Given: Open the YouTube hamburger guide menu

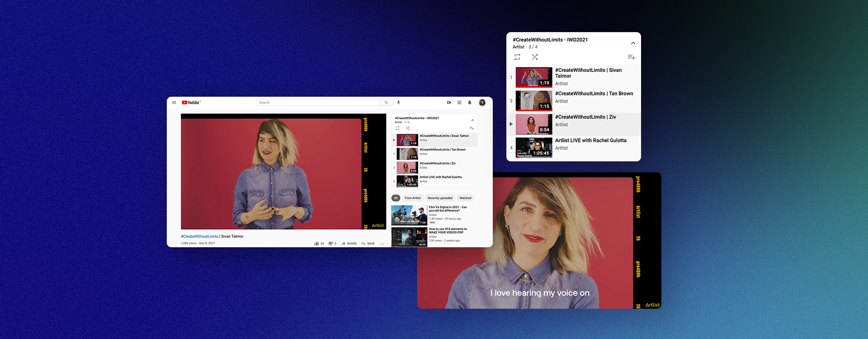Looking at the screenshot, I should (174, 103).
